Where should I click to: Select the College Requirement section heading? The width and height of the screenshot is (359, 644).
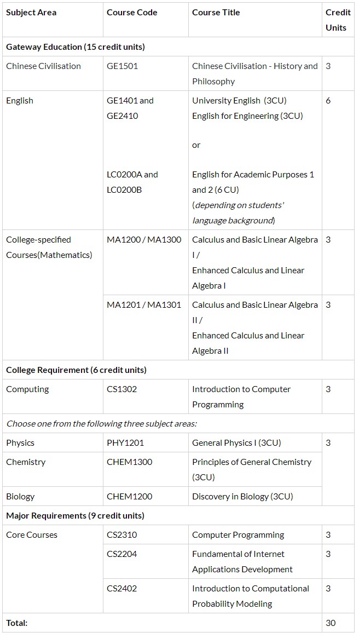click(x=76, y=370)
